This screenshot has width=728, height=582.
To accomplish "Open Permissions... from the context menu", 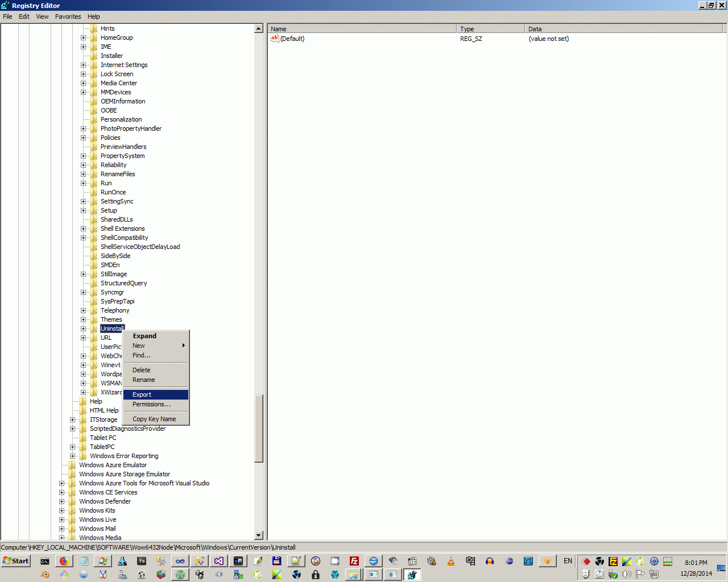I will coord(156,404).
